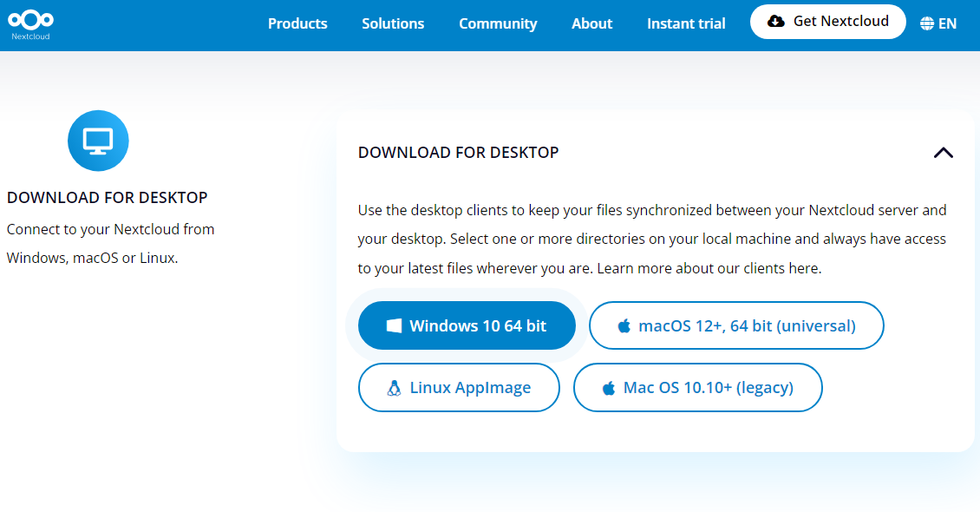980x512 pixels.
Task: Click the globe language icon
Action: [927, 23]
